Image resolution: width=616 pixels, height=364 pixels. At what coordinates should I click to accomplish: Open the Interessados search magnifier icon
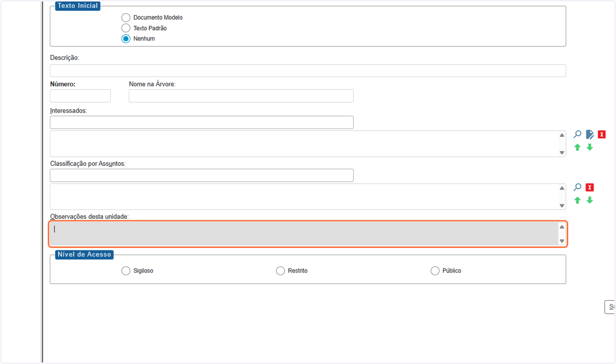coord(577,135)
